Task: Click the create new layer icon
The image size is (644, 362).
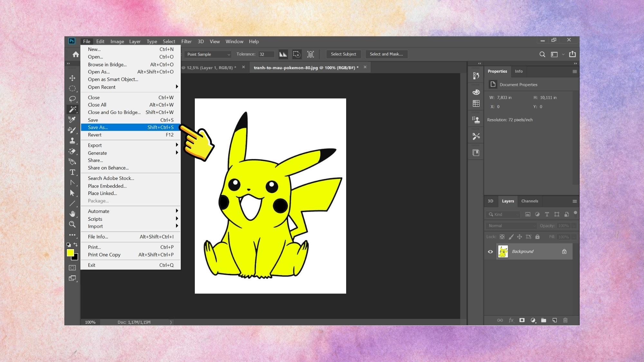Action: pyautogui.click(x=554, y=320)
